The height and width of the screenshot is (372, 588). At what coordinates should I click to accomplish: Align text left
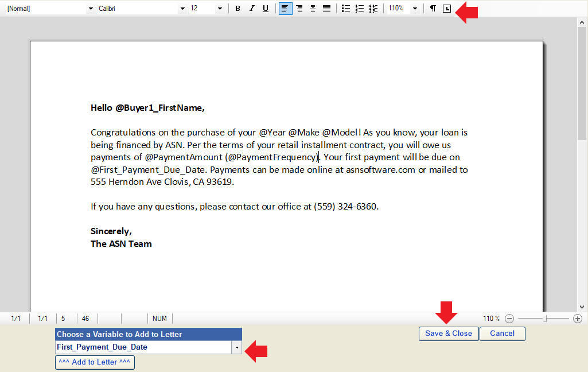click(x=285, y=8)
